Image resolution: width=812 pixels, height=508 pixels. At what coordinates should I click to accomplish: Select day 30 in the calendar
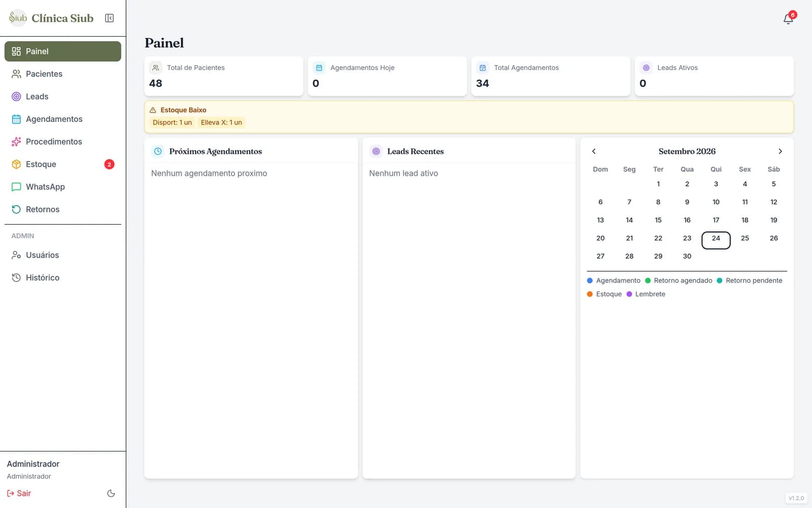point(687,256)
